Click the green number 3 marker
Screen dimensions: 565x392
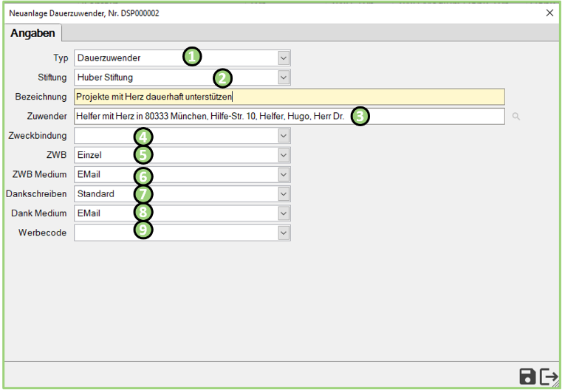[359, 116]
